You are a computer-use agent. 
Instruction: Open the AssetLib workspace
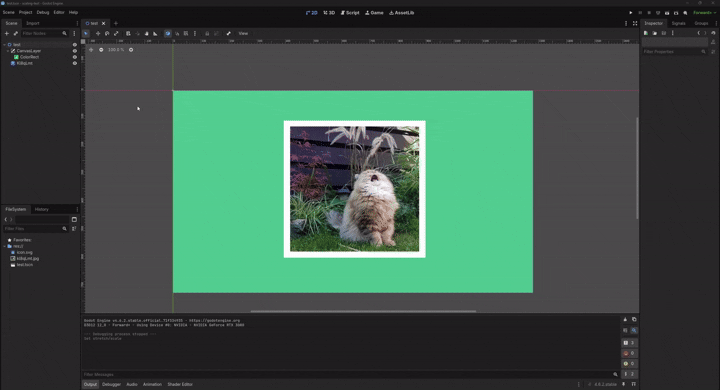402,13
